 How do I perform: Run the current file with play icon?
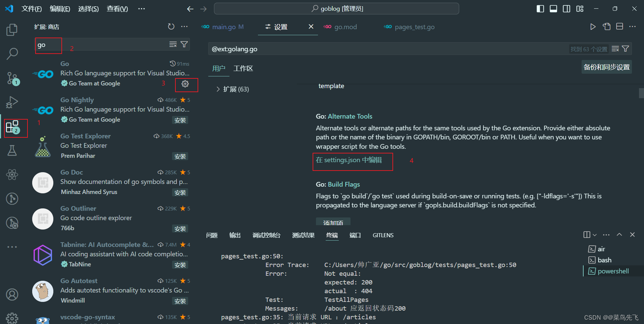[x=593, y=27]
